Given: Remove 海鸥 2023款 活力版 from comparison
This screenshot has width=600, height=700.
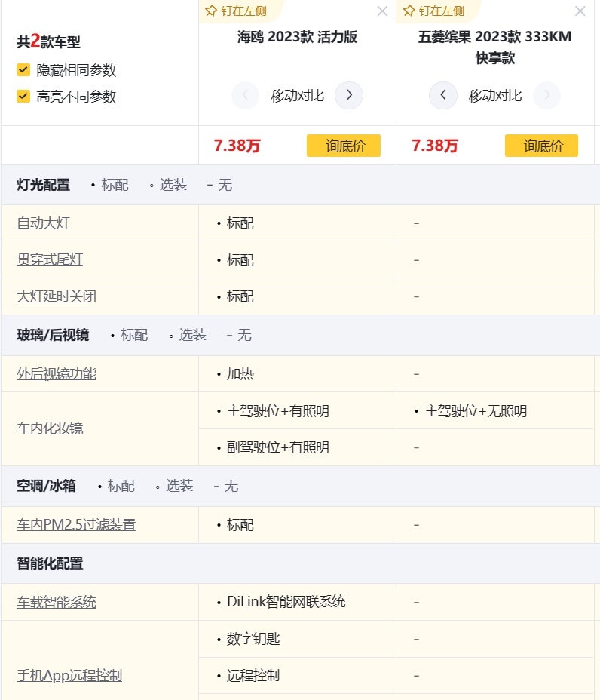Looking at the screenshot, I should (382, 11).
